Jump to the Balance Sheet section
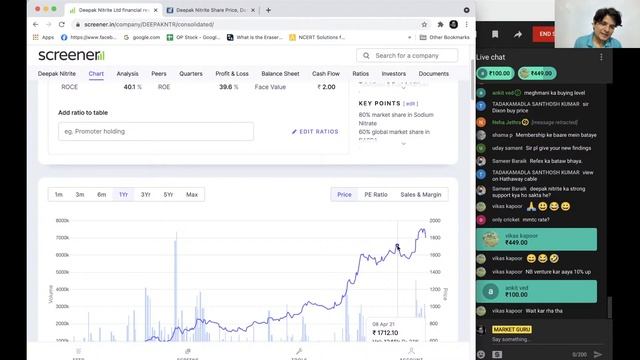Screen dimensions: 640x360 [x=280, y=74]
